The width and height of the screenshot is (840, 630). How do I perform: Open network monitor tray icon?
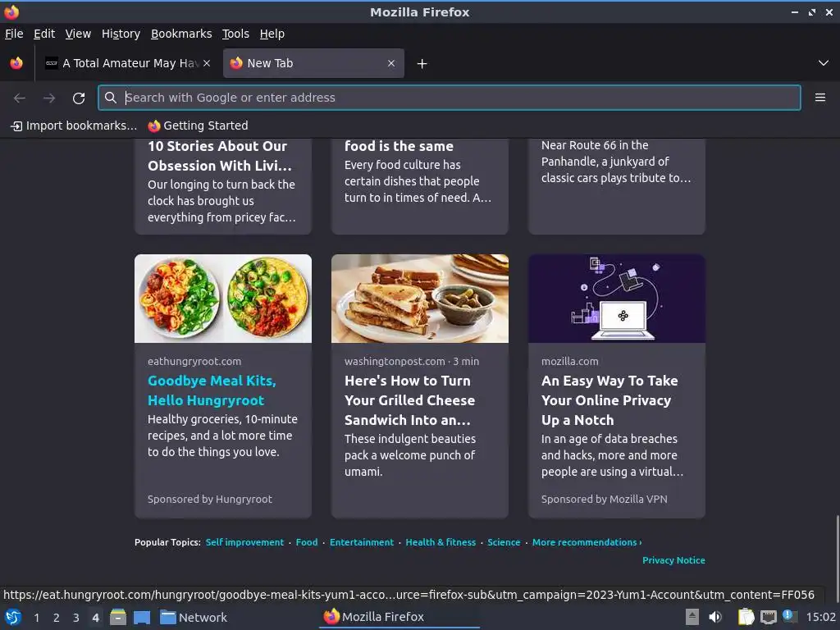tap(769, 617)
